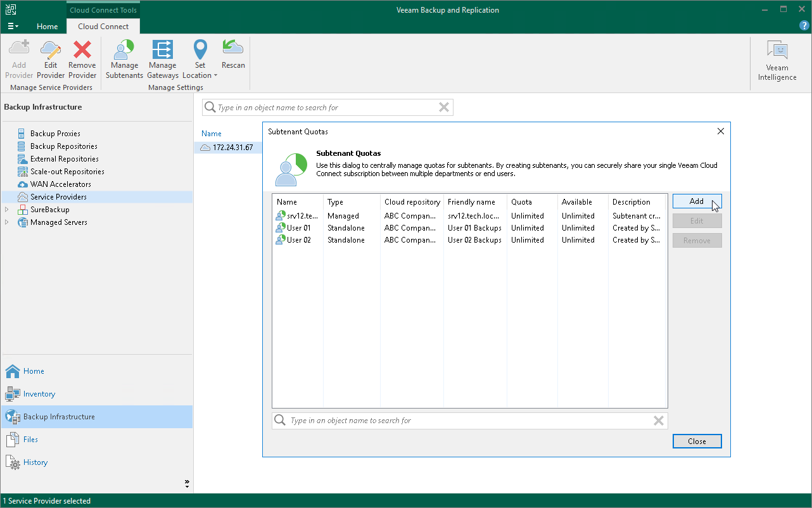Switch to the Home ribbon tab
This screenshot has height=508, width=812.
point(48,27)
